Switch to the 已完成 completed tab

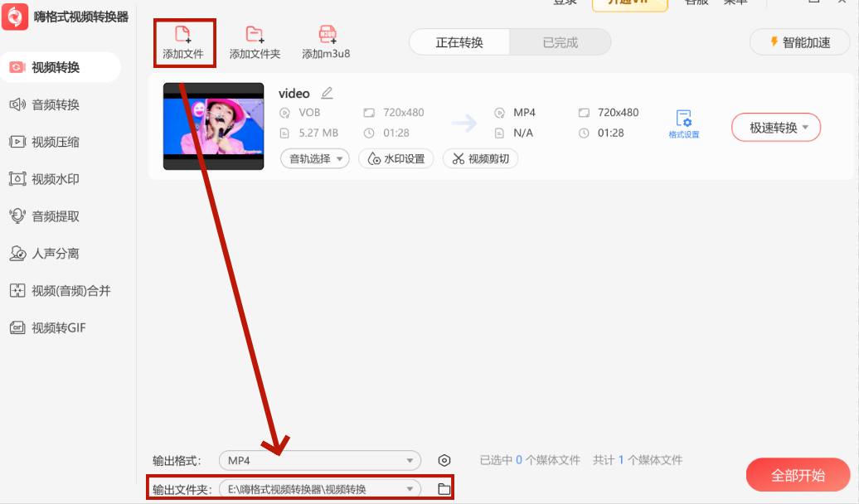560,41
